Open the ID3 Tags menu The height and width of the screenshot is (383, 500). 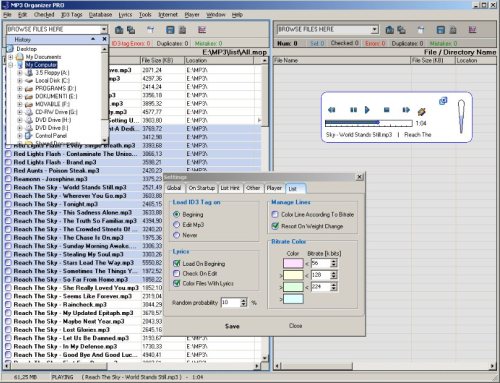click(72, 15)
